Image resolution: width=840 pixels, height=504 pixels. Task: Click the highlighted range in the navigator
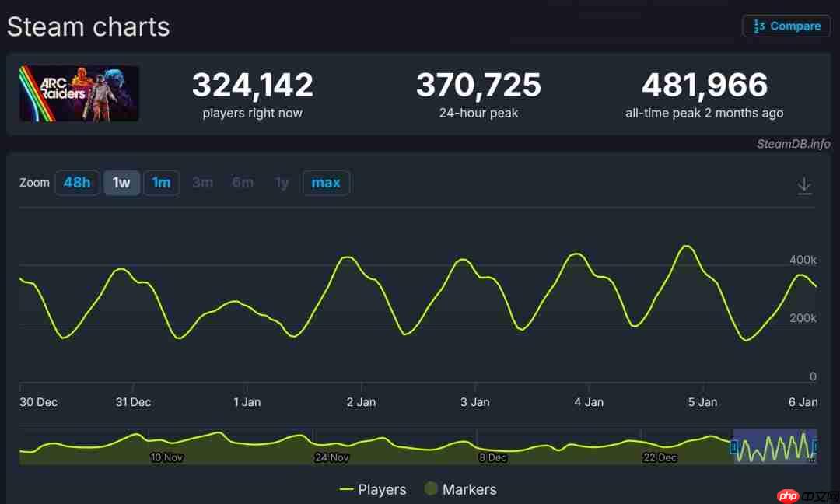[774, 446]
